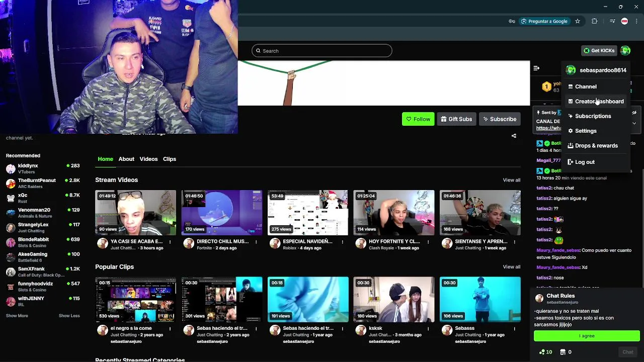The height and width of the screenshot is (362, 644).
Task: Open 'YA CASI SE ACABA E...' stream video
Action: 136,213
